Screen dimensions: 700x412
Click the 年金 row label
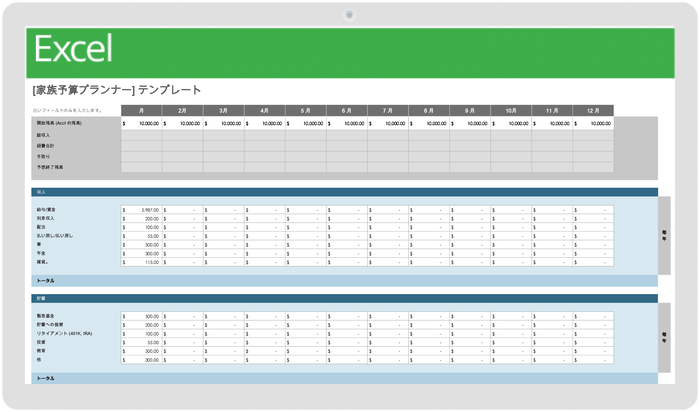point(41,254)
